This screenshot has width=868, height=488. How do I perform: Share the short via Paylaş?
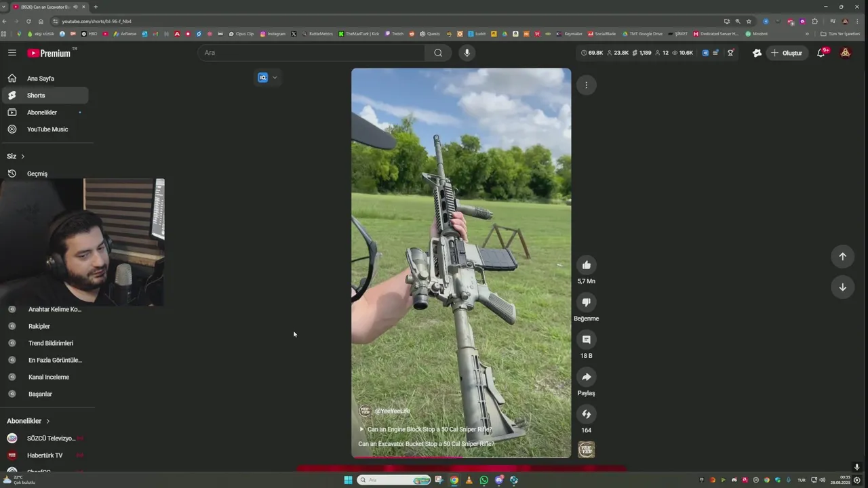[587, 377]
